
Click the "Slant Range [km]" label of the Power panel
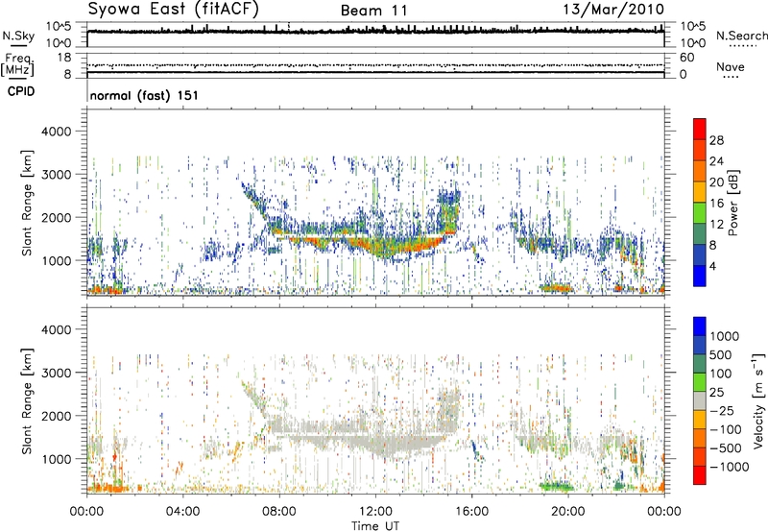pos(27,203)
